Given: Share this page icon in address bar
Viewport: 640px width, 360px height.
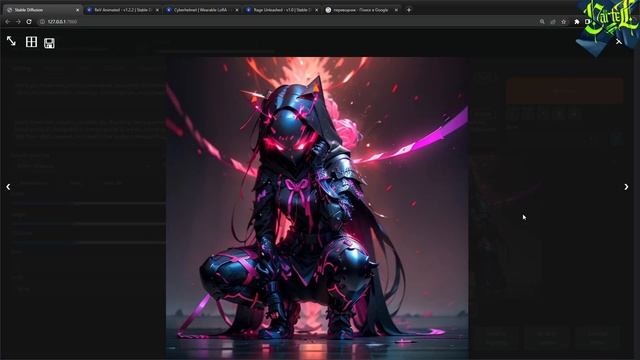Looking at the screenshot, I should click(x=553, y=22).
